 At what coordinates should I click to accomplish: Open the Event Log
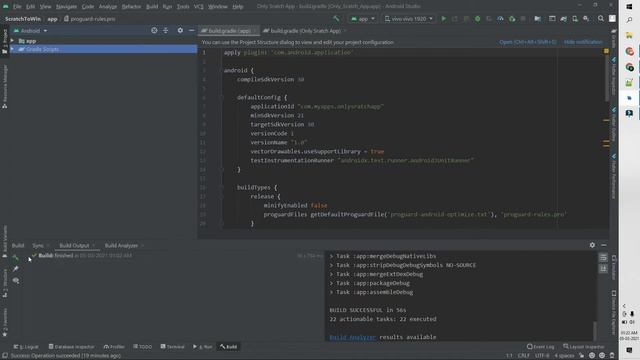[x=540, y=347]
